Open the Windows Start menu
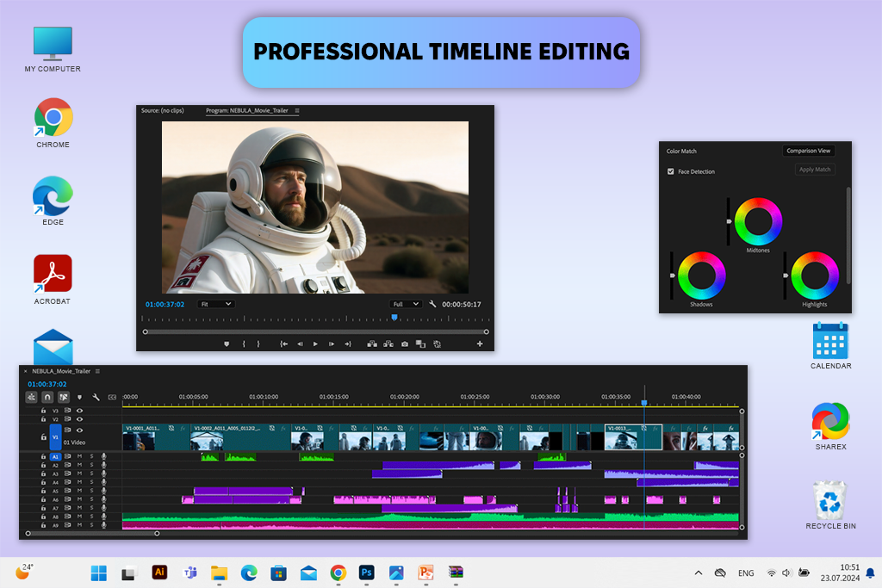This screenshot has width=882, height=588. coord(99,573)
